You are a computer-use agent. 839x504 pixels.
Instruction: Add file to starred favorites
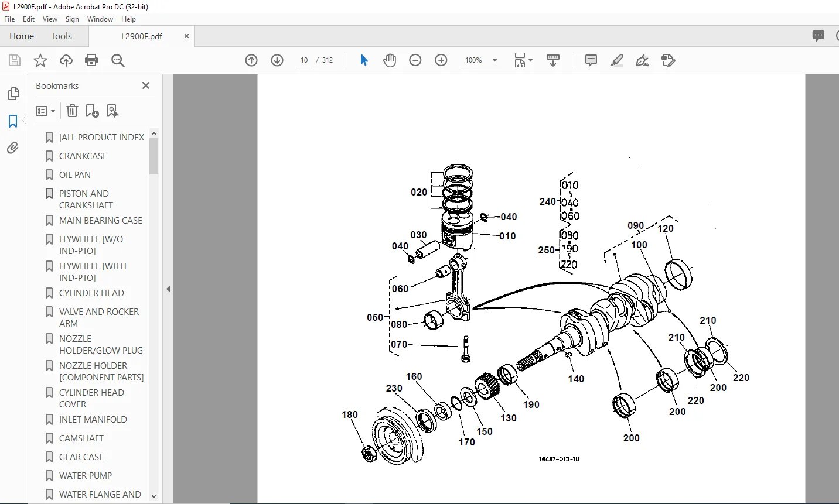pos(40,60)
